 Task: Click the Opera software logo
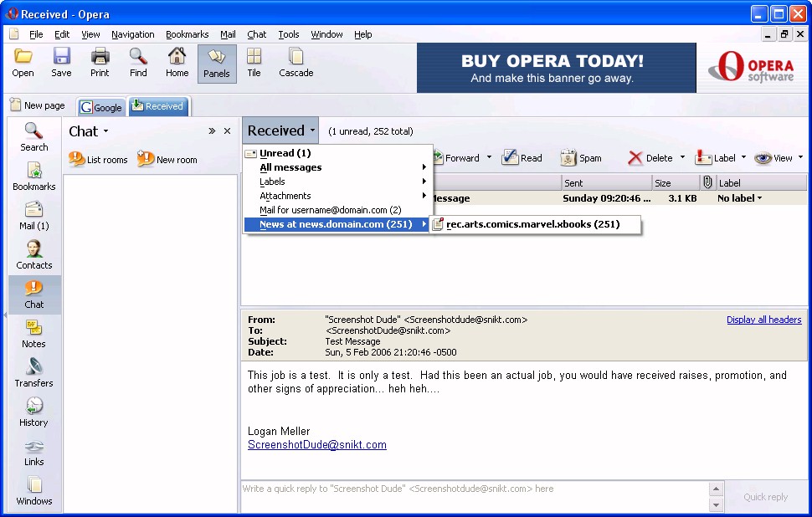pos(751,67)
